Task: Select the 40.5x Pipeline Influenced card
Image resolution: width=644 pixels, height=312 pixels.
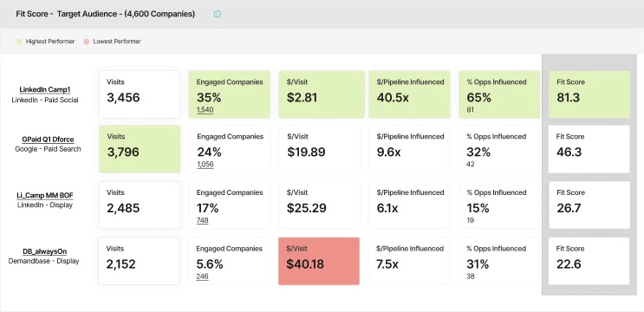Action: point(409,94)
